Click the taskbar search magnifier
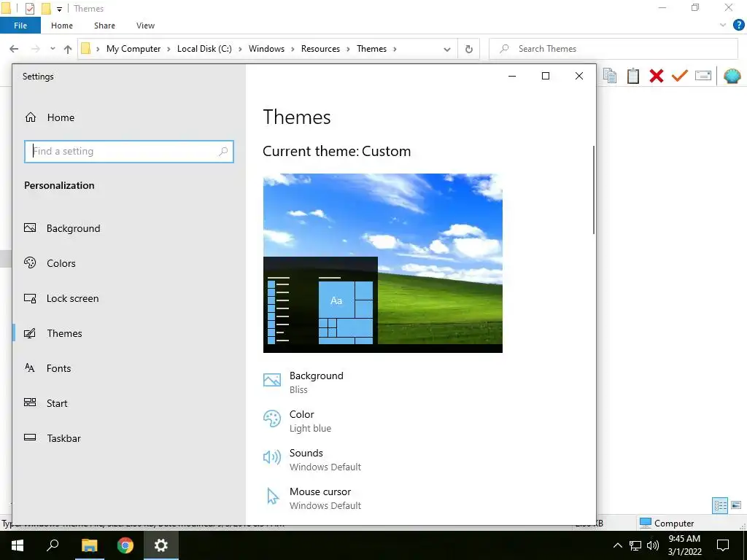 (x=53, y=545)
